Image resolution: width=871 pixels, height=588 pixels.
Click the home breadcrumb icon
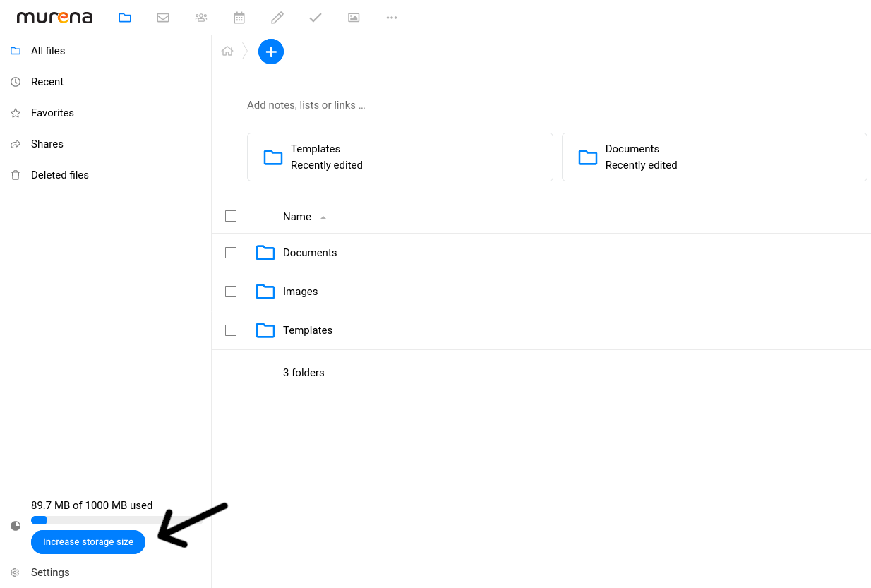227,51
